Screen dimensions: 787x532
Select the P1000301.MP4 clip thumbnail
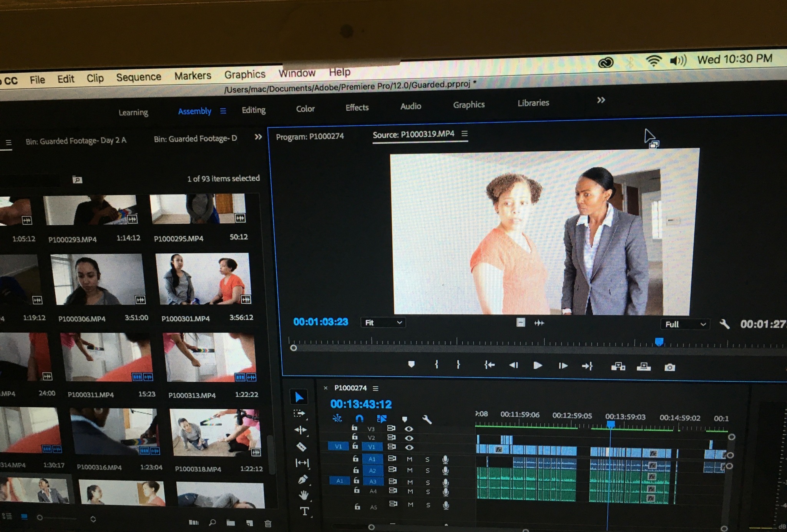click(x=203, y=279)
